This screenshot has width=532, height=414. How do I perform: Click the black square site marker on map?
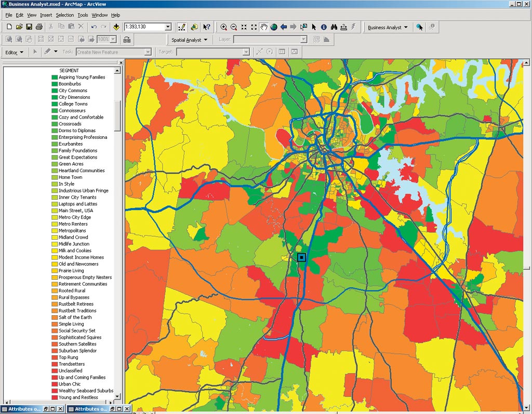pos(301,257)
